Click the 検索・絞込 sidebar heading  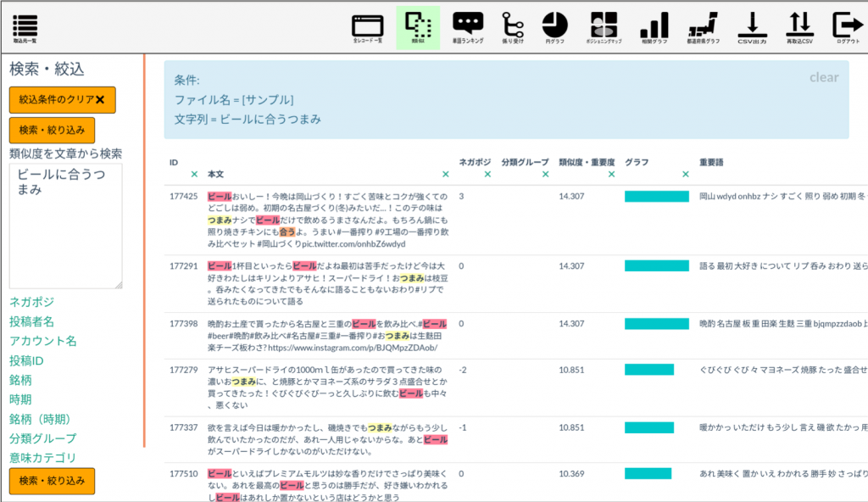(x=47, y=70)
